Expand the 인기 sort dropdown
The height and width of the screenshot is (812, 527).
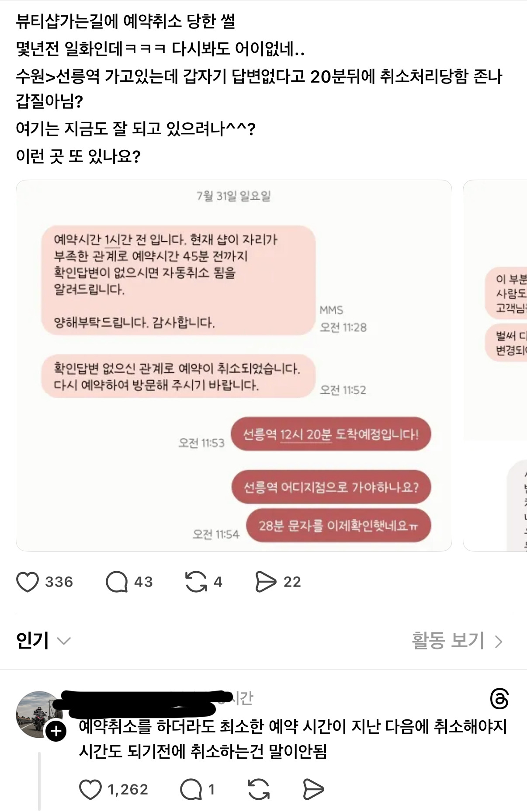[x=43, y=641]
